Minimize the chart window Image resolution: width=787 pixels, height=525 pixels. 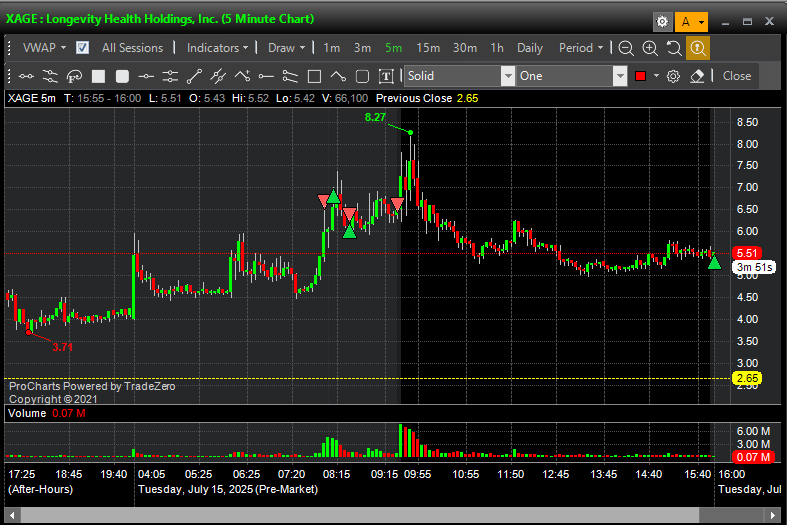[x=725, y=23]
